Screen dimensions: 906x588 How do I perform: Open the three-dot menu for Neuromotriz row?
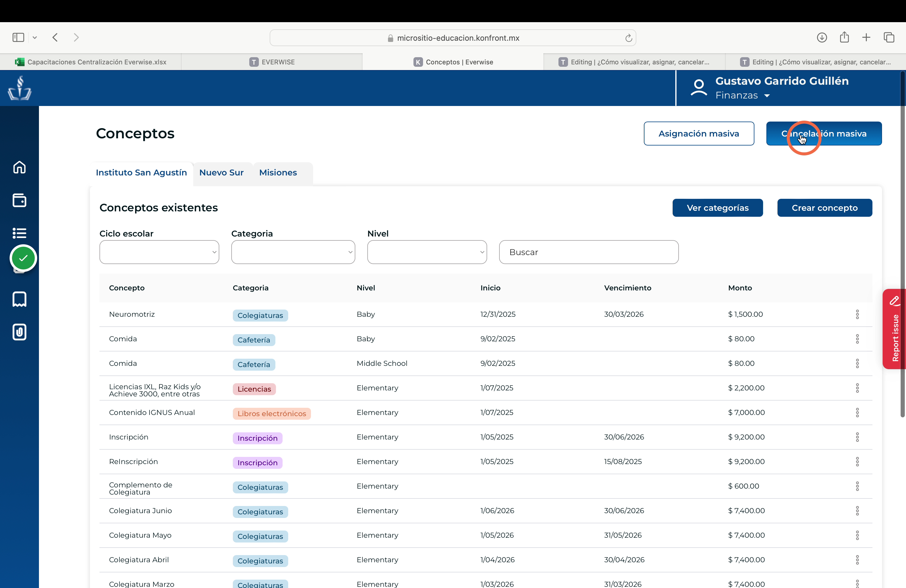pos(857,314)
